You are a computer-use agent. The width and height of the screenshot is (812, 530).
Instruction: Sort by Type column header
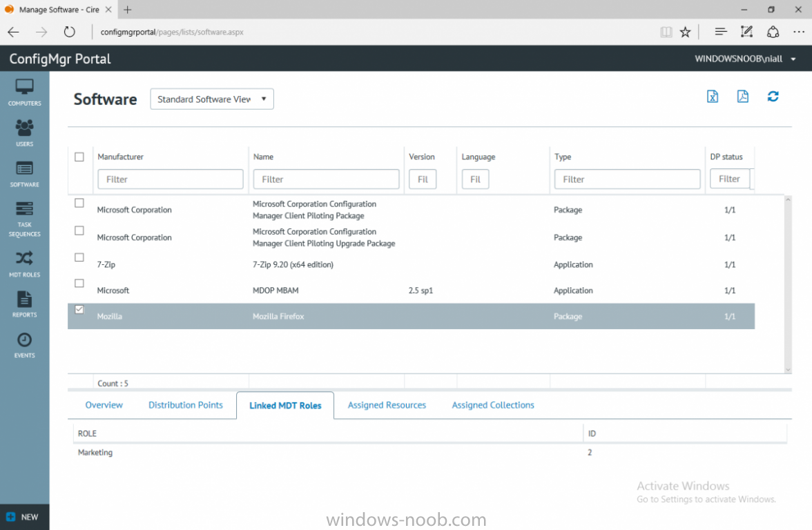tap(563, 157)
